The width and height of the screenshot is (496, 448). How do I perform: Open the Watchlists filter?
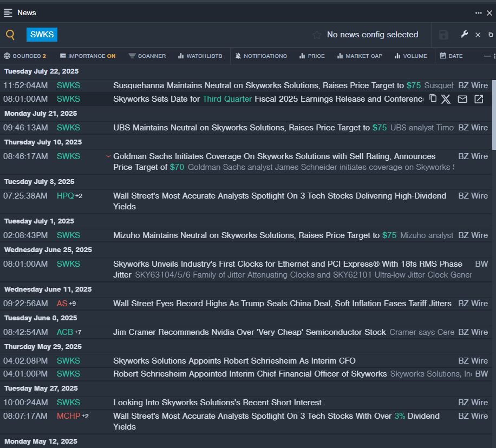tap(200, 56)
